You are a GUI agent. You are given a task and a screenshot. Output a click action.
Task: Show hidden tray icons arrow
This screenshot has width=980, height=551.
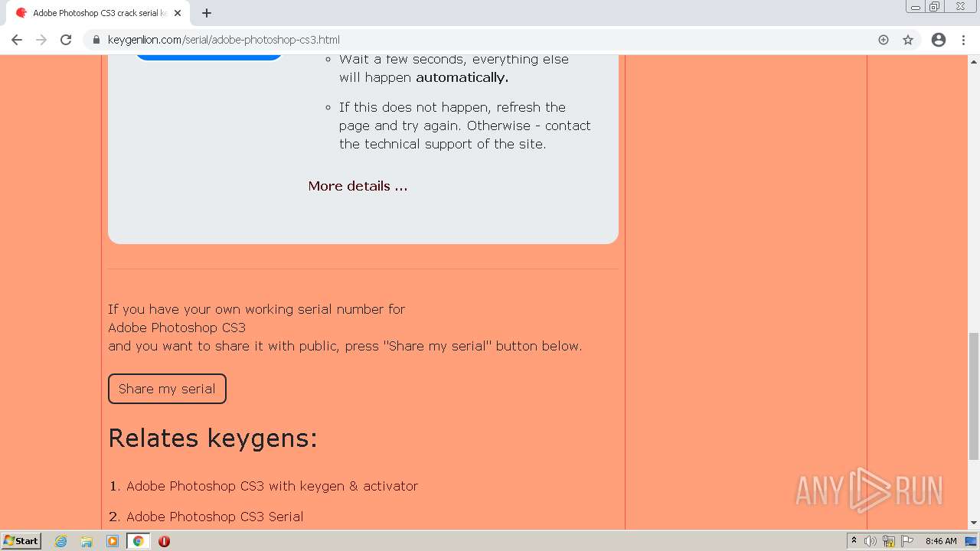pyautogui.click(x=854, y=541)
